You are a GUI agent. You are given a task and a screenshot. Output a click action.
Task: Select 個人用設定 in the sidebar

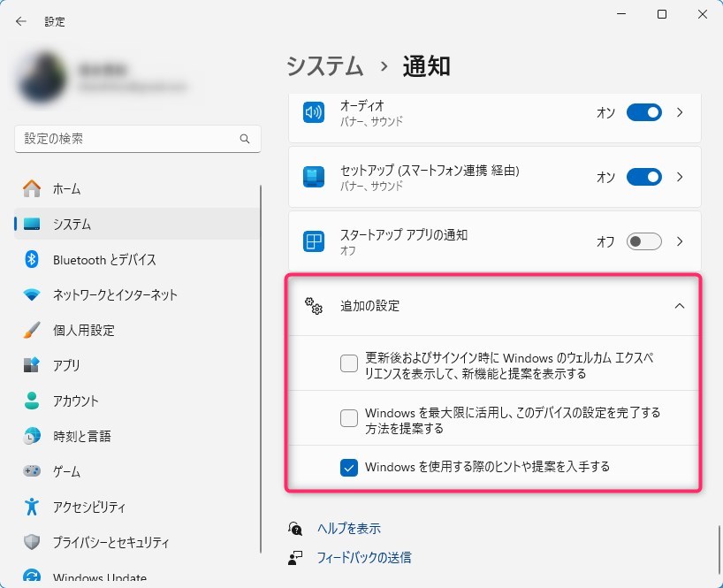(x=83, y=331)
